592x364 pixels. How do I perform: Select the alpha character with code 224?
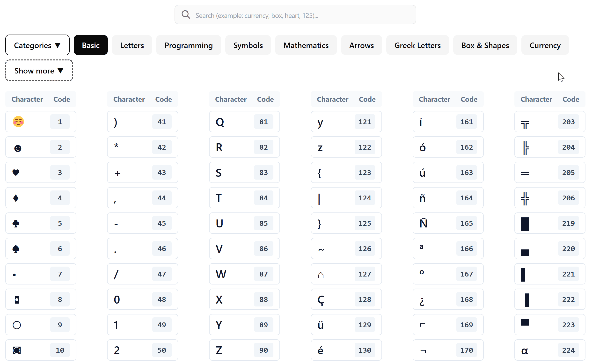pyautogui.click(x=525, y=350)
